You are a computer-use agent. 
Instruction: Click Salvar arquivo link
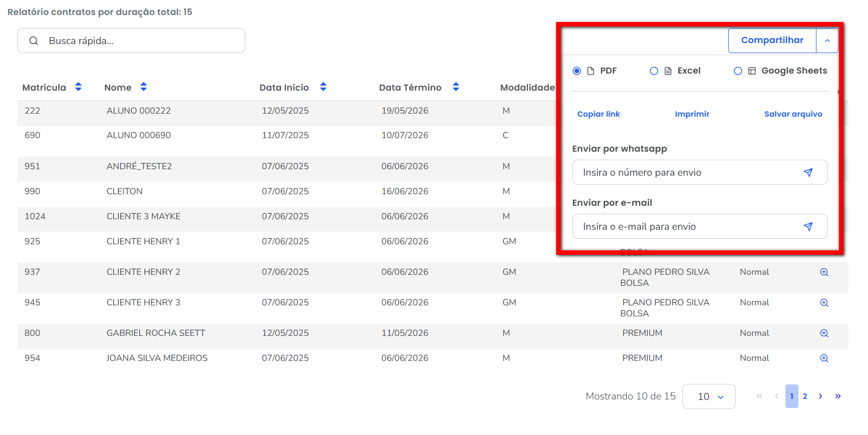793,114
